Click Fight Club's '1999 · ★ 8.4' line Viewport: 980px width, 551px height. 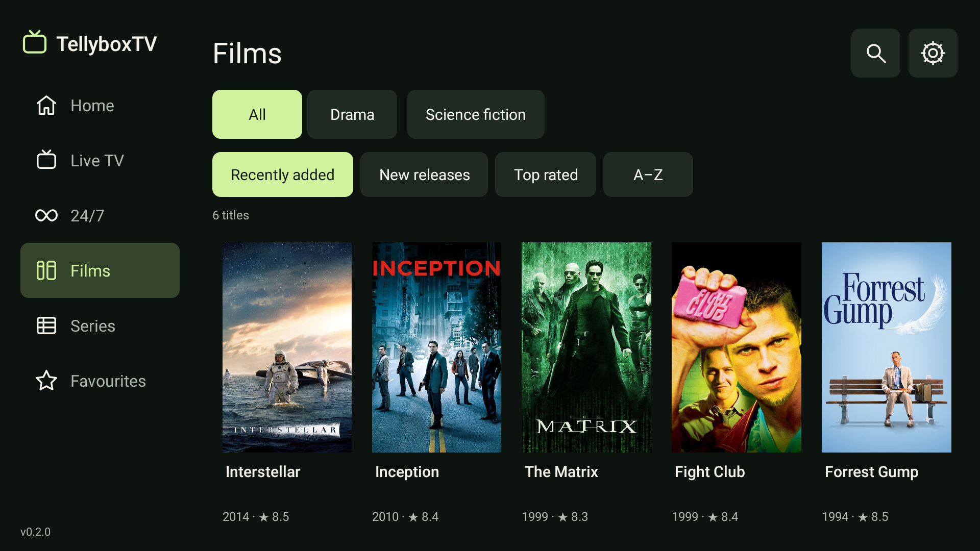point(705,517)
